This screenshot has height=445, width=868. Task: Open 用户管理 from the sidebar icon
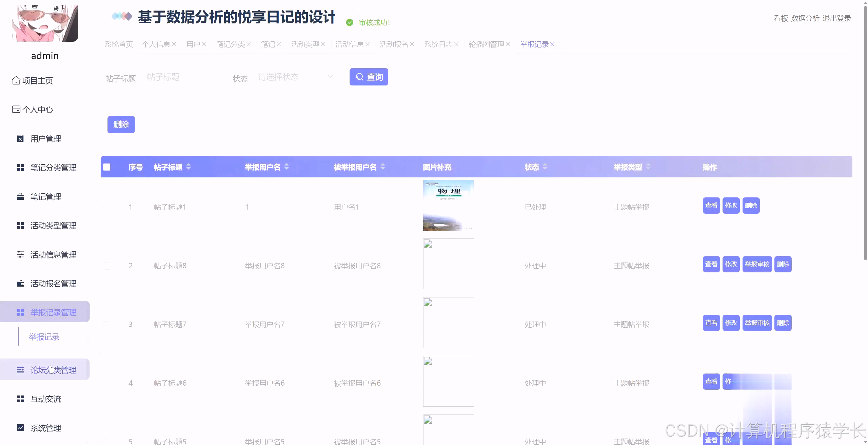(20, 138)
